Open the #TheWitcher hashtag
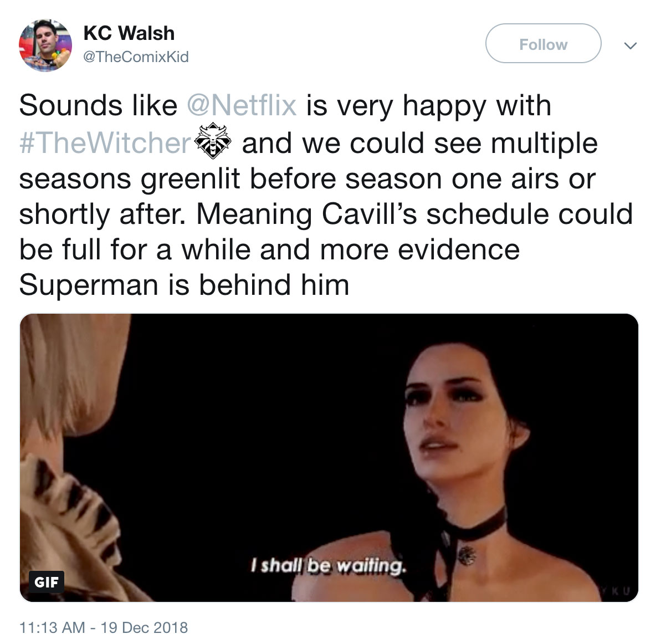Viewport: 666px width, 644px height. (x=105, y=143)
